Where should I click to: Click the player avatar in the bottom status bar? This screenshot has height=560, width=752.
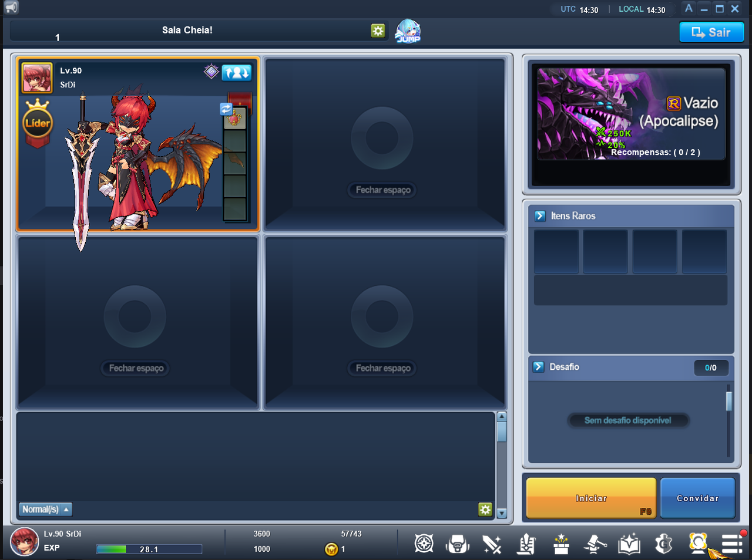click(x=24, y=542)
